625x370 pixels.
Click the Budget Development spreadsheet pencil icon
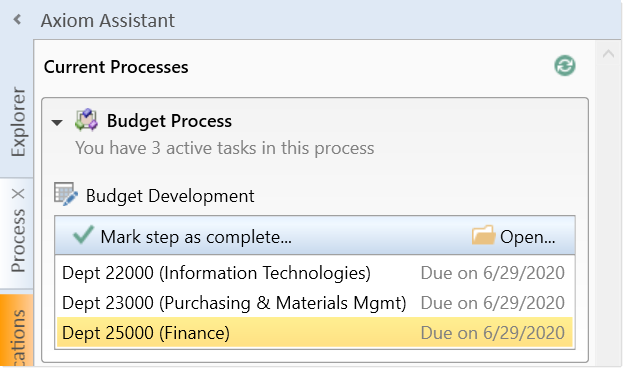66,194
